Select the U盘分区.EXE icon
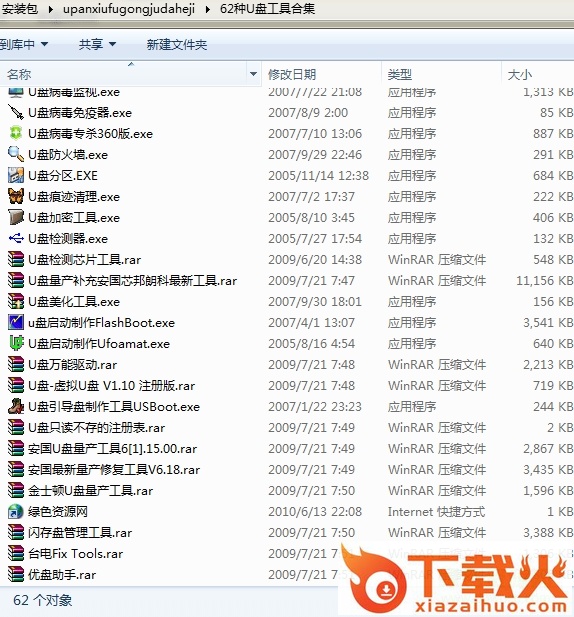This screenshot has width=574, height=617. coord(16,175)
